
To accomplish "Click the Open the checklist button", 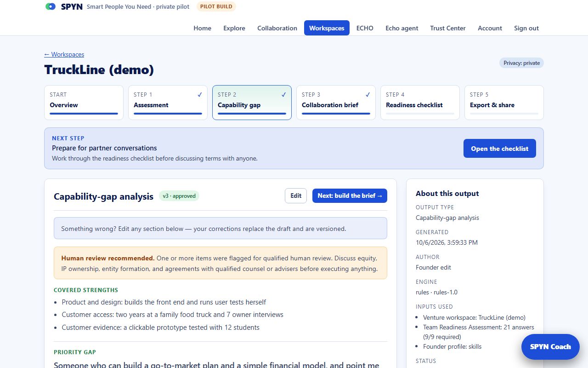I will click(x=499, y=149).
